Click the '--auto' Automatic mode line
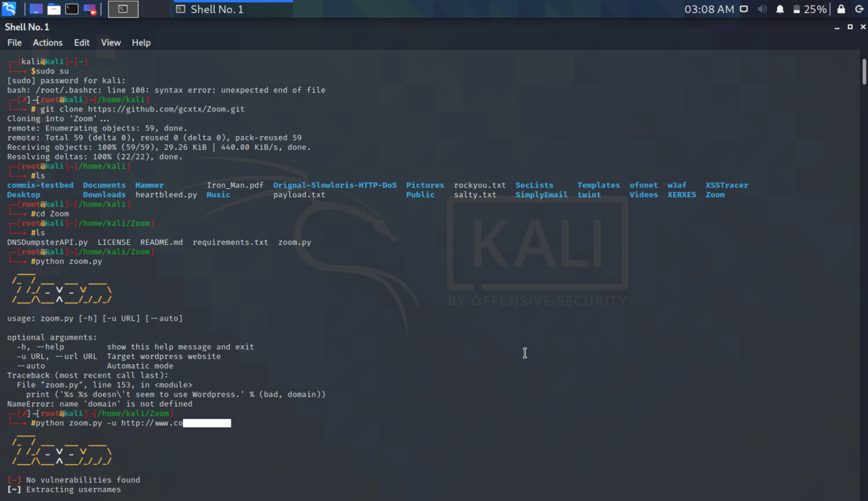 pyautogui.click(x=95, y=366)
